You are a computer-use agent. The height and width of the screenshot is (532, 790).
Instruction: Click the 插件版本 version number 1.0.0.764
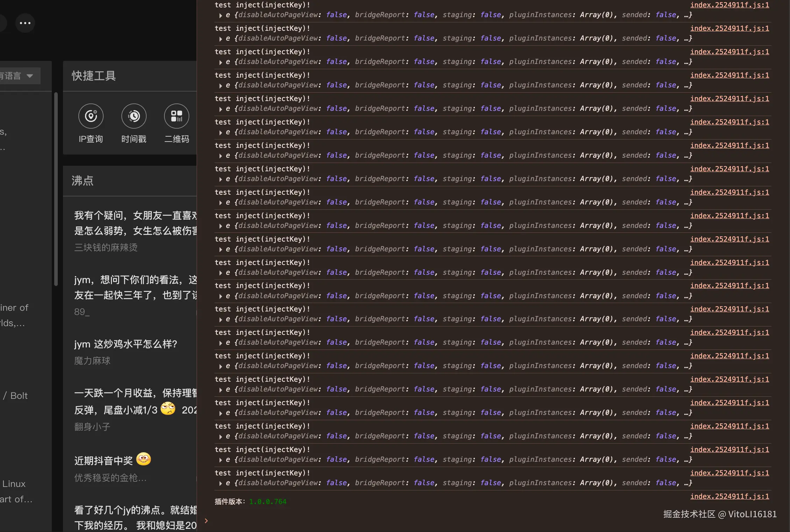click(267, 501)
